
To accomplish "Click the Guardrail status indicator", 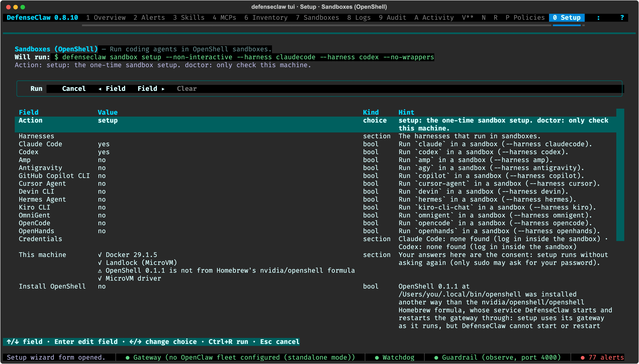I will pyautogui.click(x=497, y=357).
